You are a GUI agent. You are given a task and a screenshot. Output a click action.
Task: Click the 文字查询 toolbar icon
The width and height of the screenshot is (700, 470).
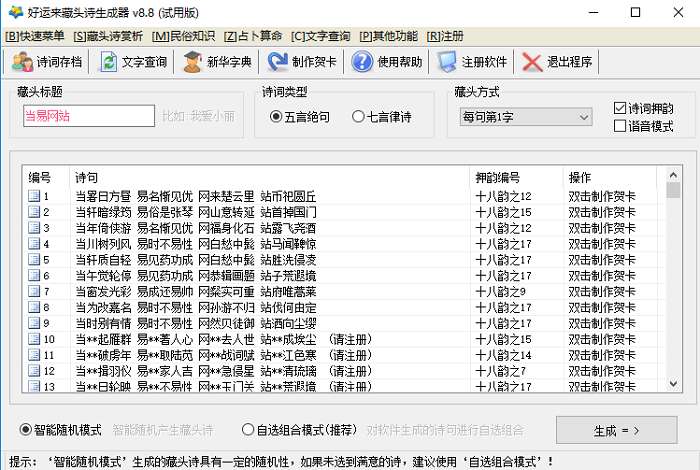tap(108, 62)
